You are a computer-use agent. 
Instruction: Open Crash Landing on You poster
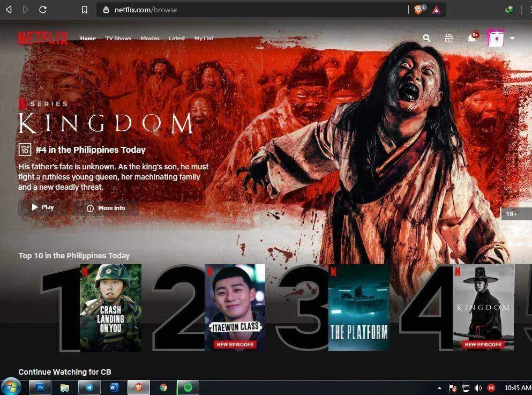coord(110,308)
